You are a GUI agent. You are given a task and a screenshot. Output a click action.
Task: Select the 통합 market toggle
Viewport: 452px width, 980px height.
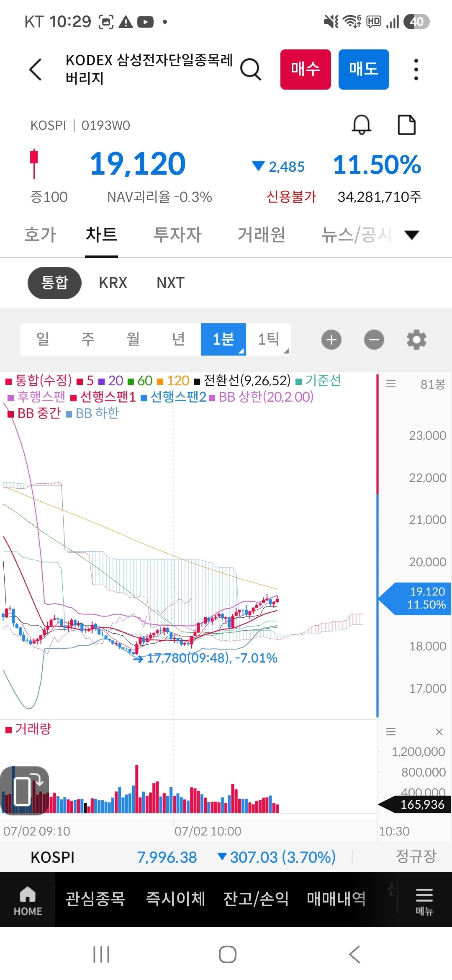pyautogui.click(x=54, y=283)
